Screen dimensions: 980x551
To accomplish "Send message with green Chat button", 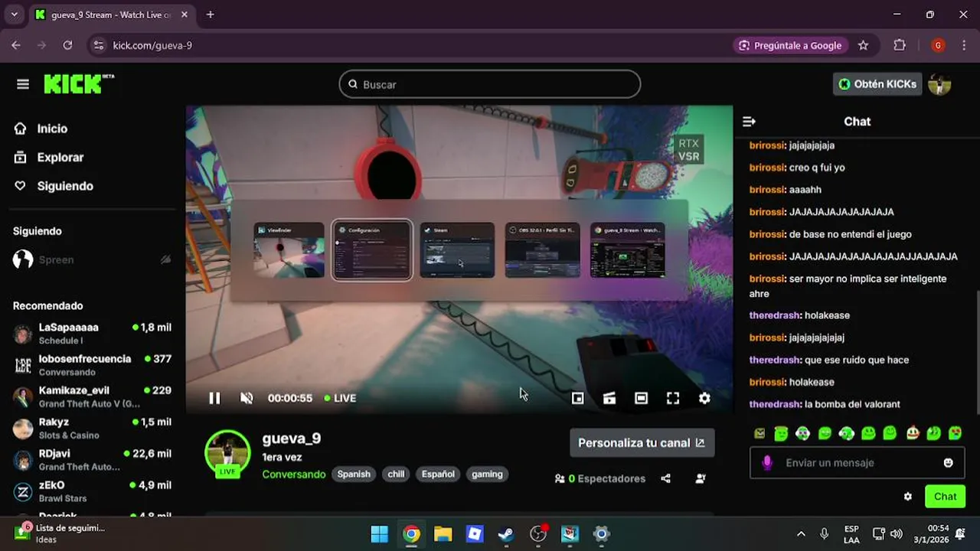I will [945, 497].
